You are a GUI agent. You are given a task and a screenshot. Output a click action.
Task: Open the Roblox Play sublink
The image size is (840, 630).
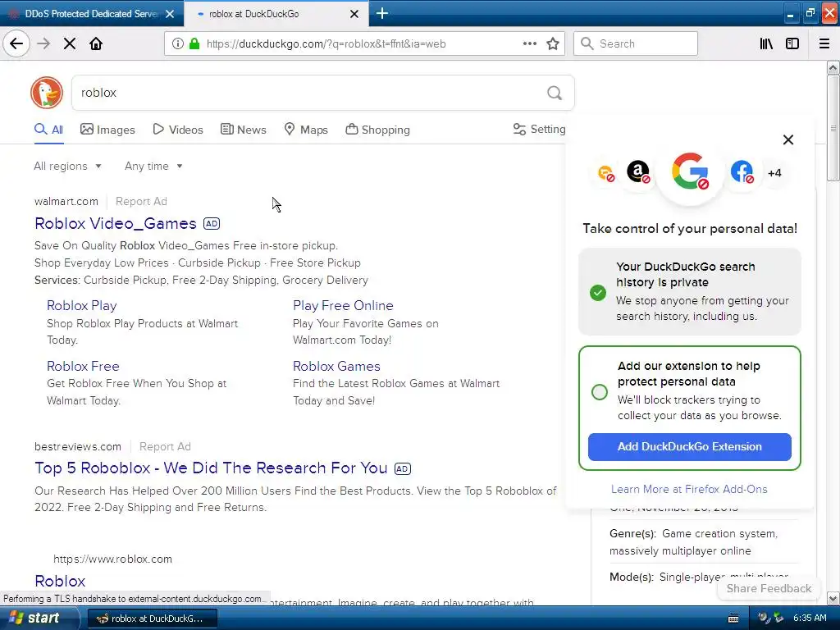81,305
